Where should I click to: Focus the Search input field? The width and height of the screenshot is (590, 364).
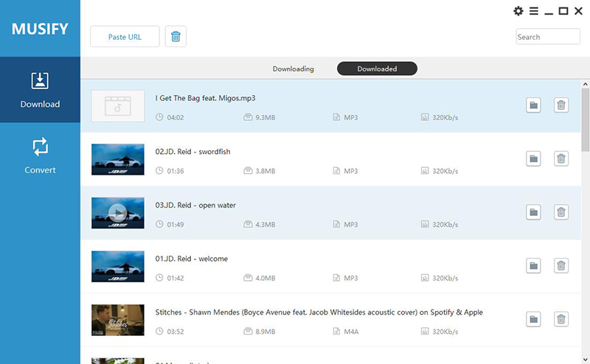pos(548,37)
